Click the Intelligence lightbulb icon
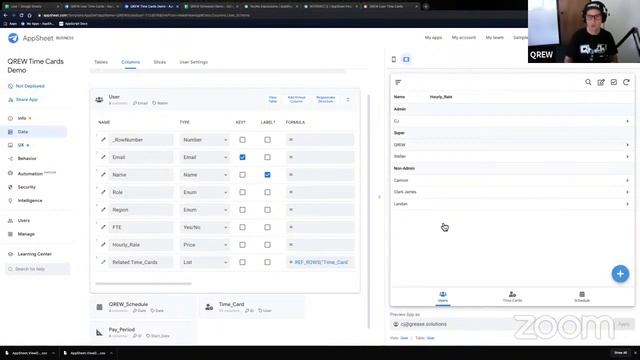 coord(10,200)
